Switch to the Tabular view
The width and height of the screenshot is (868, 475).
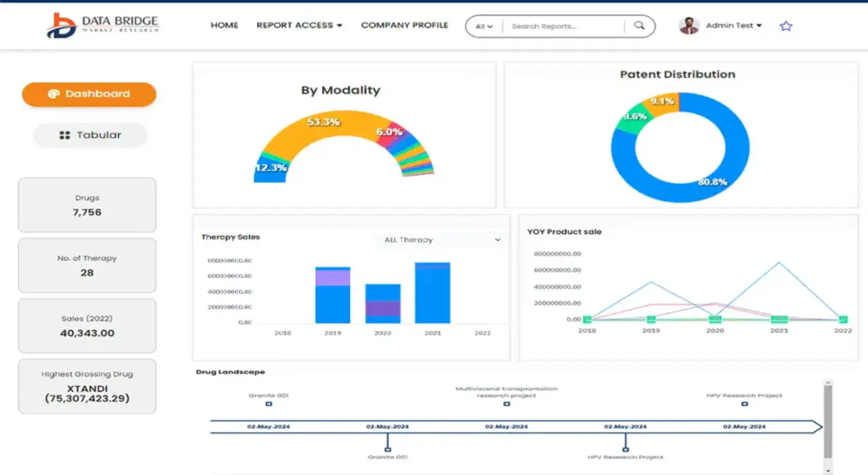[x=90, y=135]
